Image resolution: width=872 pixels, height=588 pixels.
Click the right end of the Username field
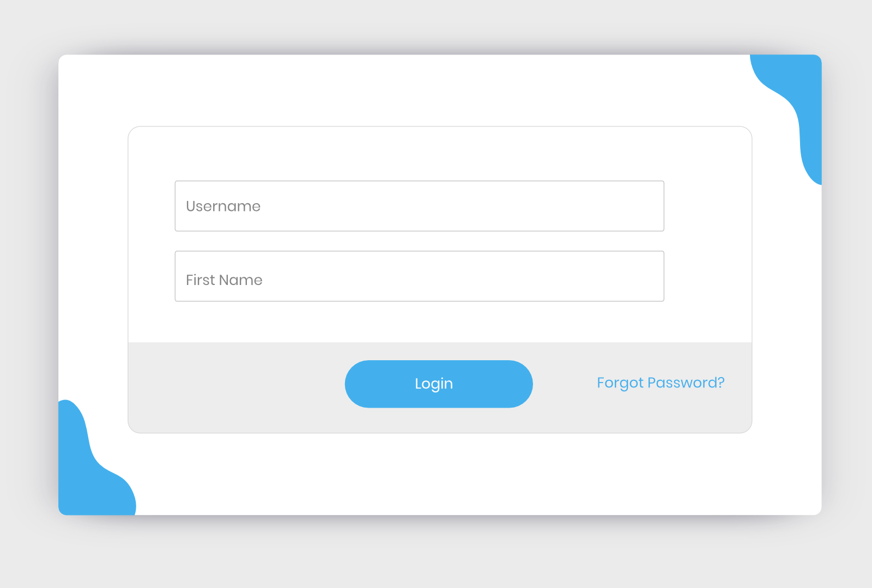point(643,206)
